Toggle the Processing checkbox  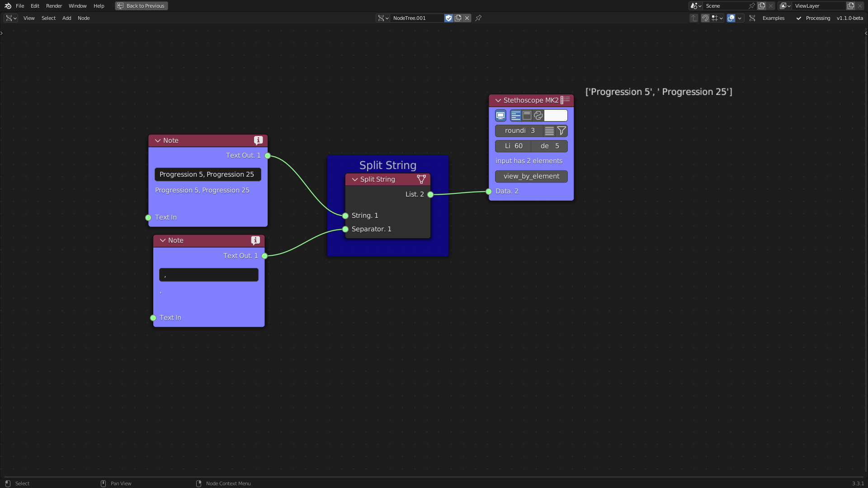799,18
